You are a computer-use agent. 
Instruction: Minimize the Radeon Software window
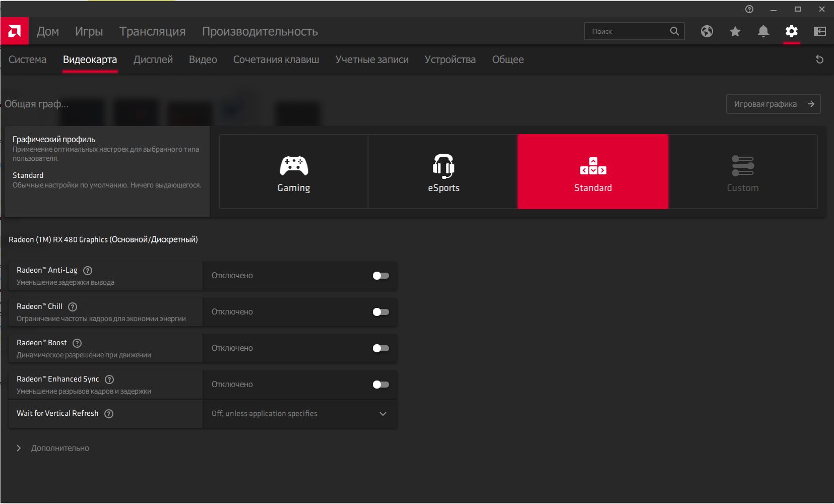774,9
